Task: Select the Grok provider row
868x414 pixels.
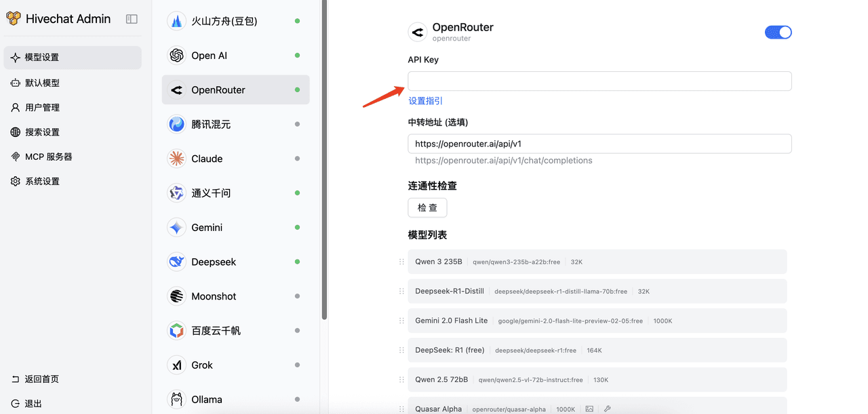Action: [235, 365]
